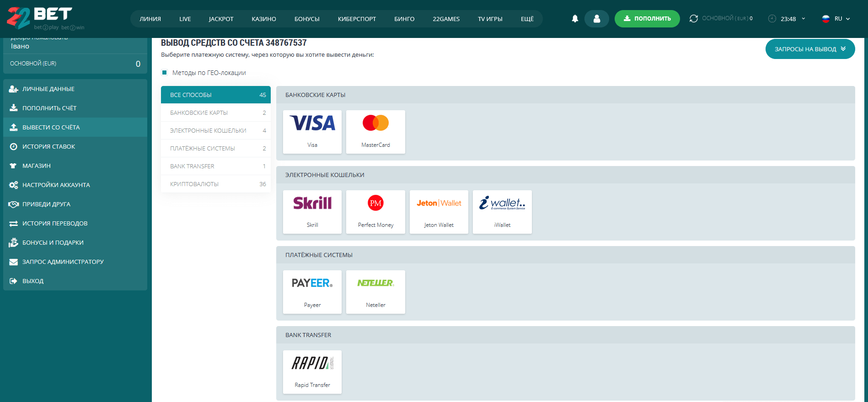
Task: Open КИБЕРСПОРТ in top navigation
Action: pos(357,19)
